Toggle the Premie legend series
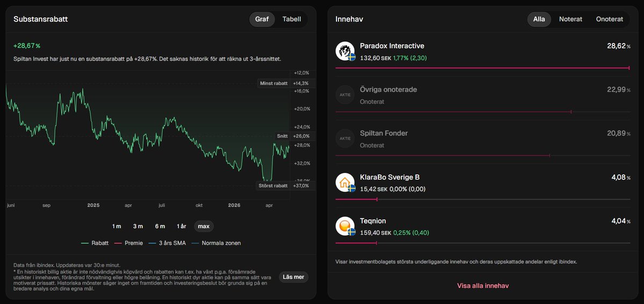644x304 pixels. click(x=128, y=243)
